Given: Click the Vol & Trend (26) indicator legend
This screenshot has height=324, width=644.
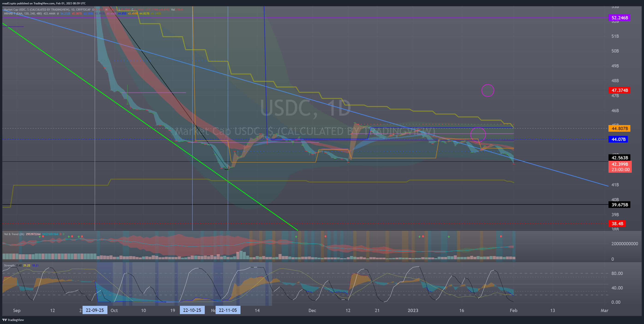Looking at the screenshot, I should tap(14, 234).
